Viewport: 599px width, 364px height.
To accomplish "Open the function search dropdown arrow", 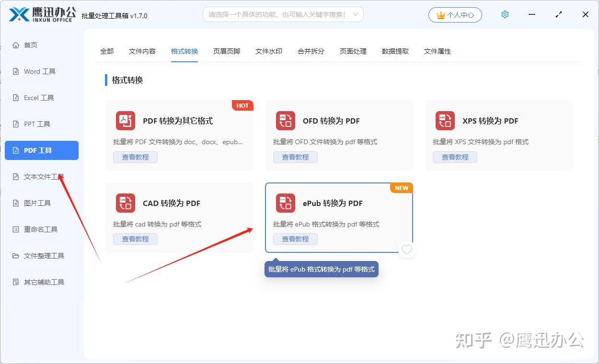I will click(355, 14).
